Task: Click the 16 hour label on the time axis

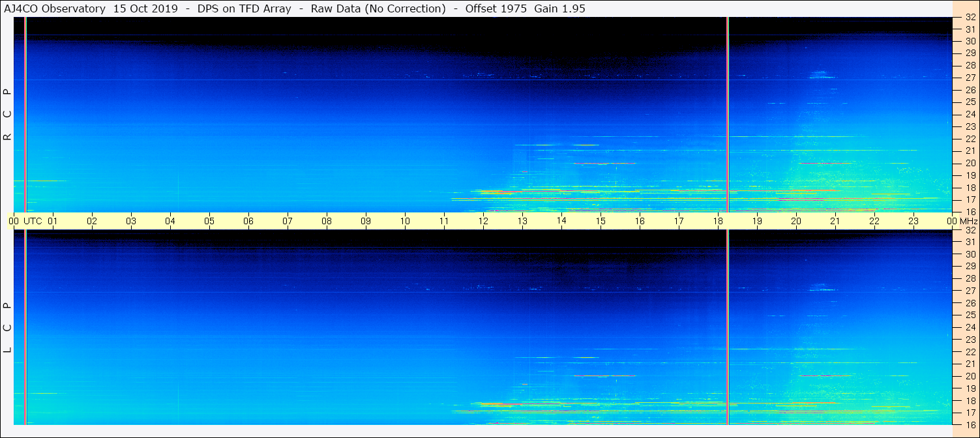Action: click(640, 221)
